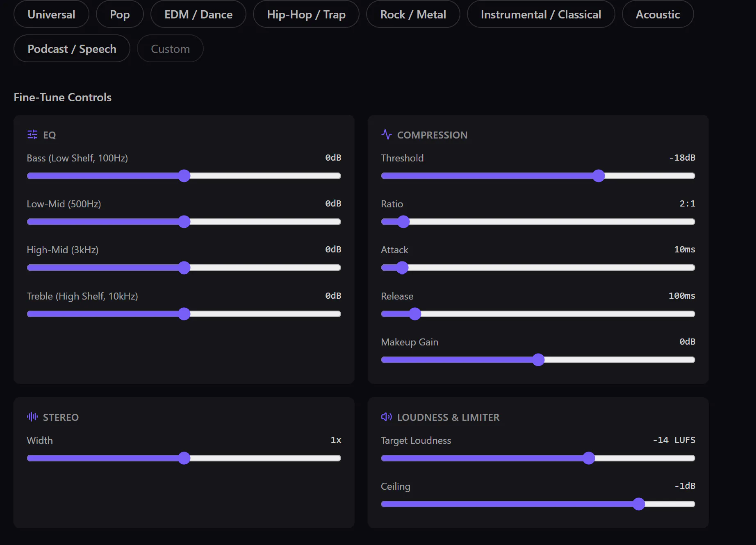Click the Makeup Gain 0dB value

(x=688, y=342)
